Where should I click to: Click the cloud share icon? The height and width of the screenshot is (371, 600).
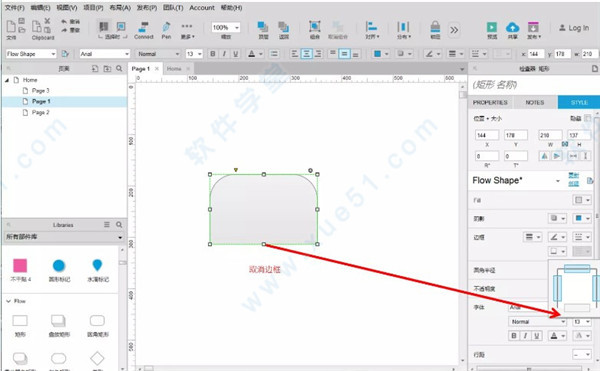coord(512,28)
